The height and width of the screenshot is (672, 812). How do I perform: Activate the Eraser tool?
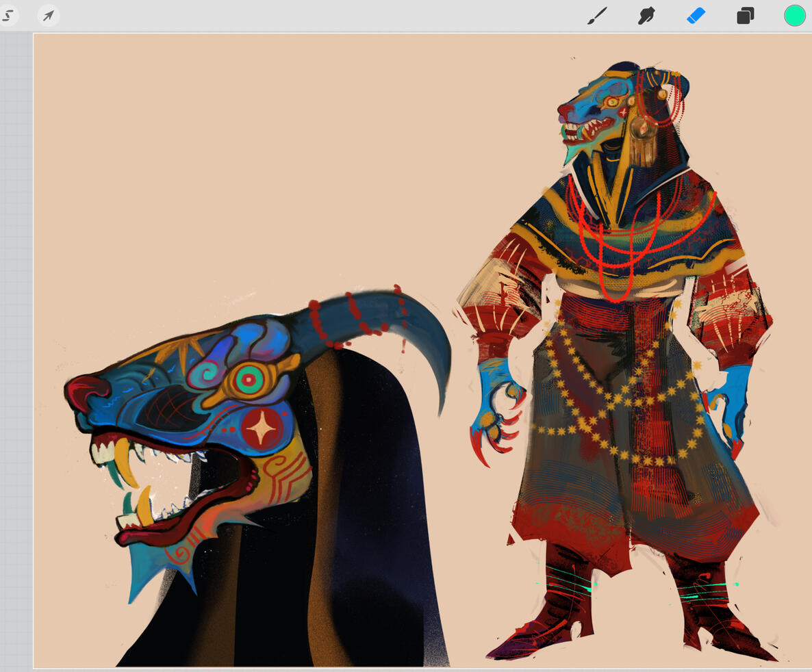696,16
